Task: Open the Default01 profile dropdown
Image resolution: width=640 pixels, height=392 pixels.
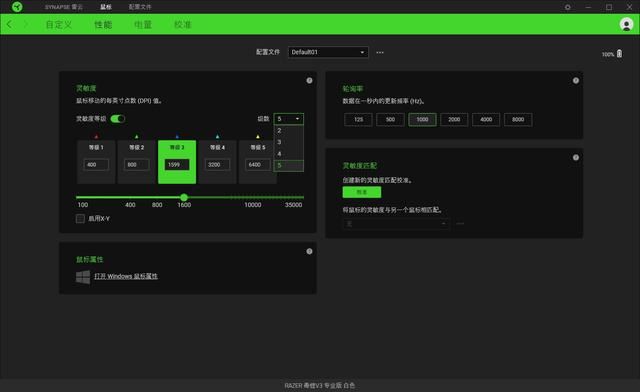Action: click(x=328, y=52)
